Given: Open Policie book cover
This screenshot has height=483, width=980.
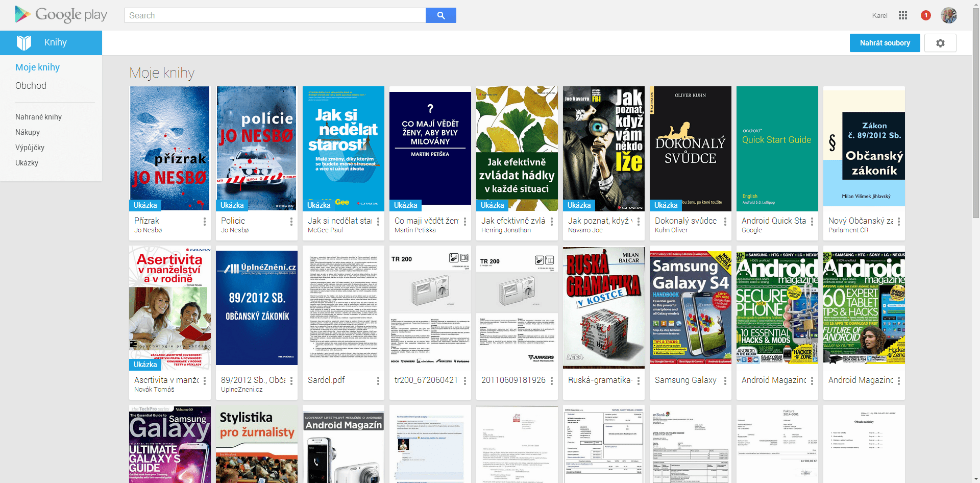Looking at the screenshot, I should [x=256, y=149].
